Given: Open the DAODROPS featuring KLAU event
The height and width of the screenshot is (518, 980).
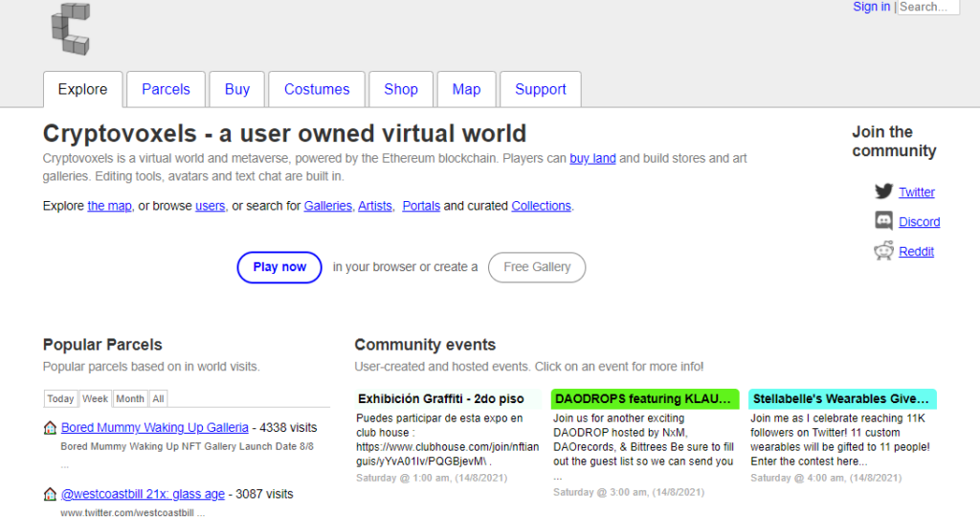Looking at the screenshot, I should 645,399.
